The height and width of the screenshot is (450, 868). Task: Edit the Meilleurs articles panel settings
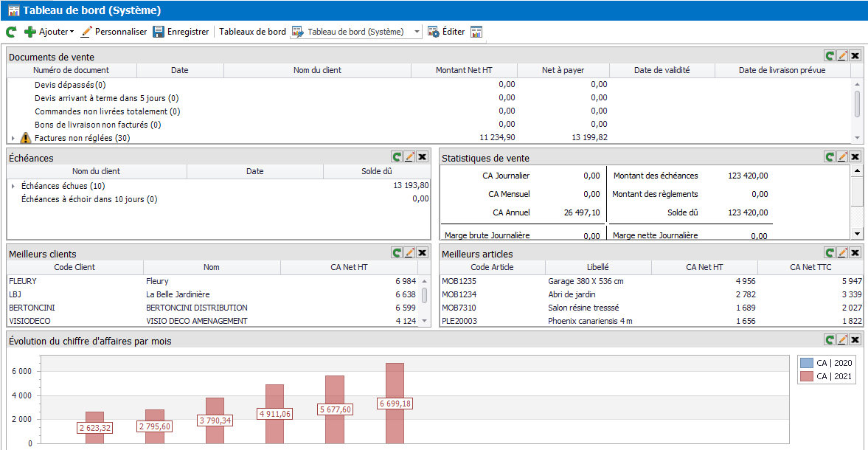click(842, 252)
